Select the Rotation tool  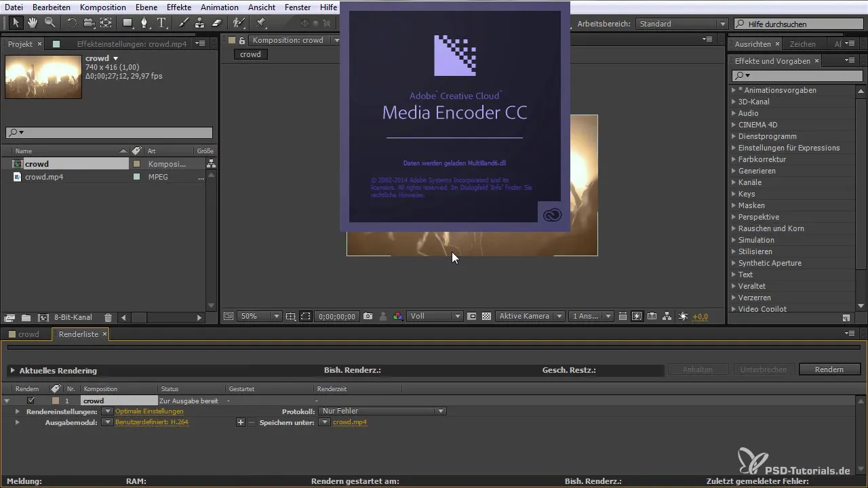click(x=72, y=23)
